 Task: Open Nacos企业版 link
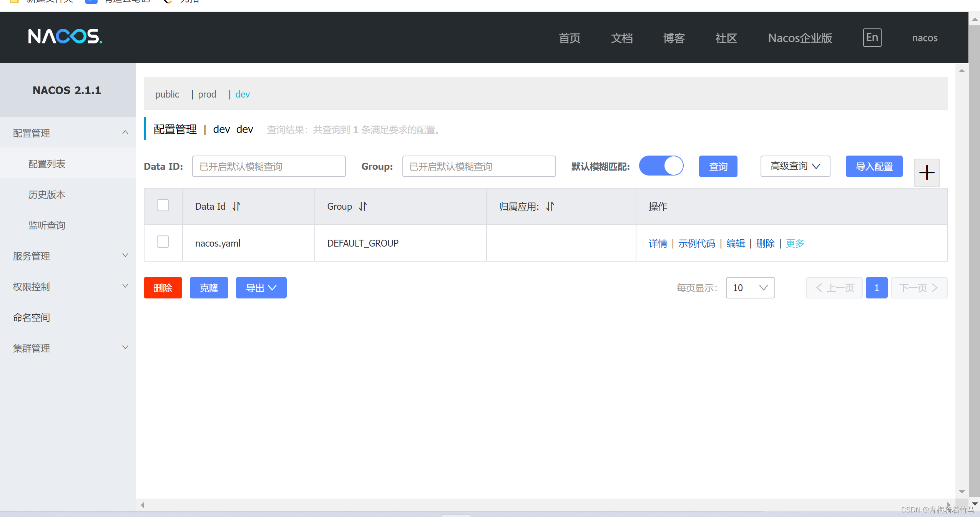(800, 38)
